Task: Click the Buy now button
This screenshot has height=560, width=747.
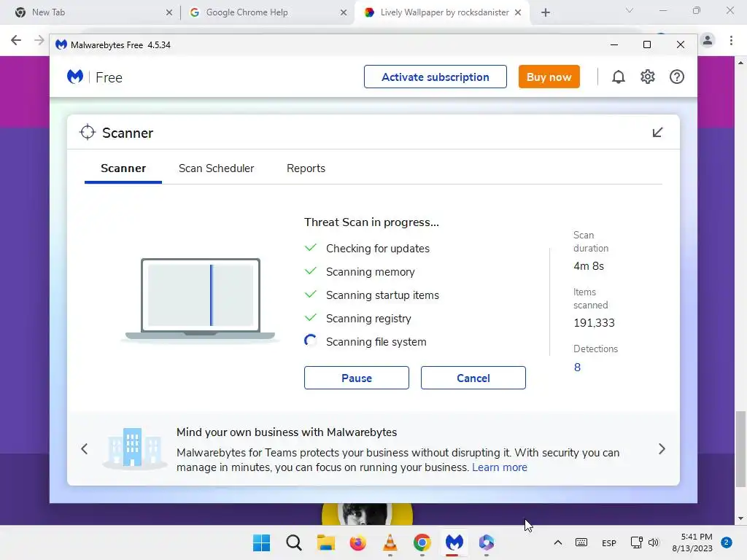Action: [x=549, y=77]
